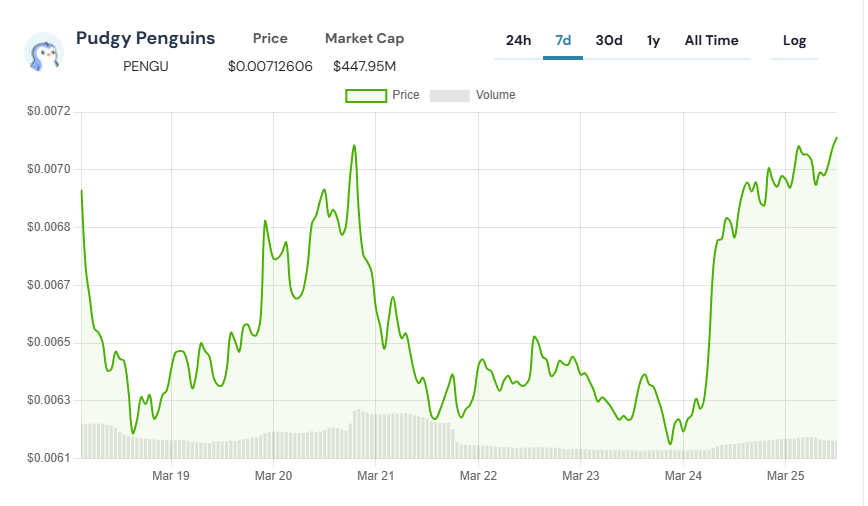
Task: Click the $0.0065 y-axis label
Action: click(x=49, y=342)
